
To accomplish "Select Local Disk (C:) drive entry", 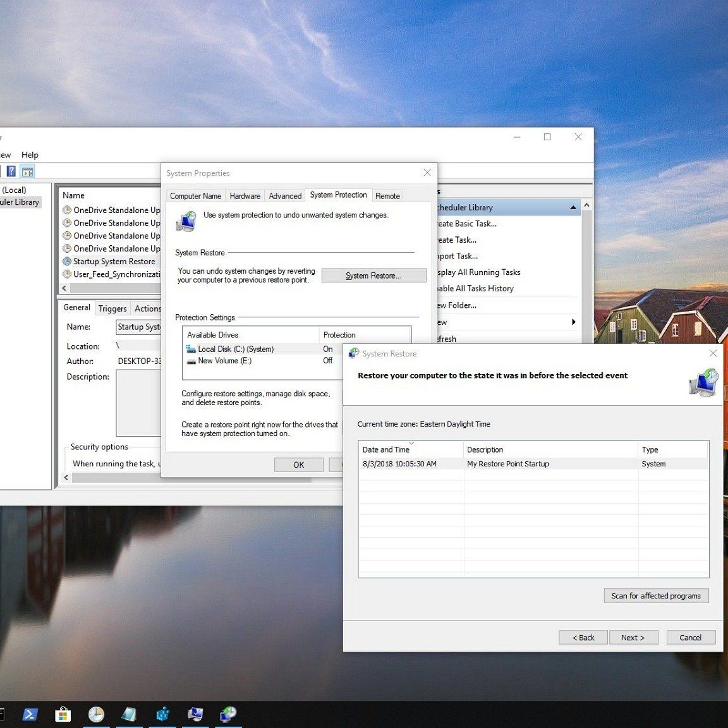I will tap(235, 349).
